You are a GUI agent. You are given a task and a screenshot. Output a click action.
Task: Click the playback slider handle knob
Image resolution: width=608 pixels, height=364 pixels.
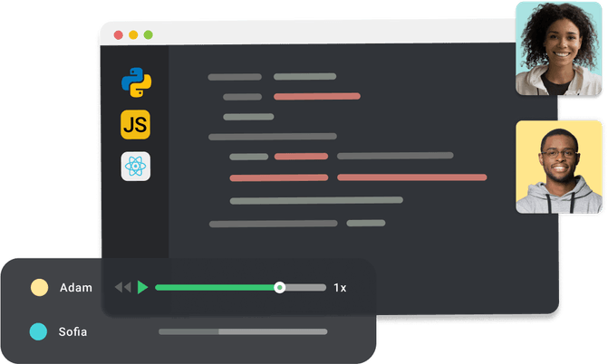pyautogui.click(x=280, y=288)
